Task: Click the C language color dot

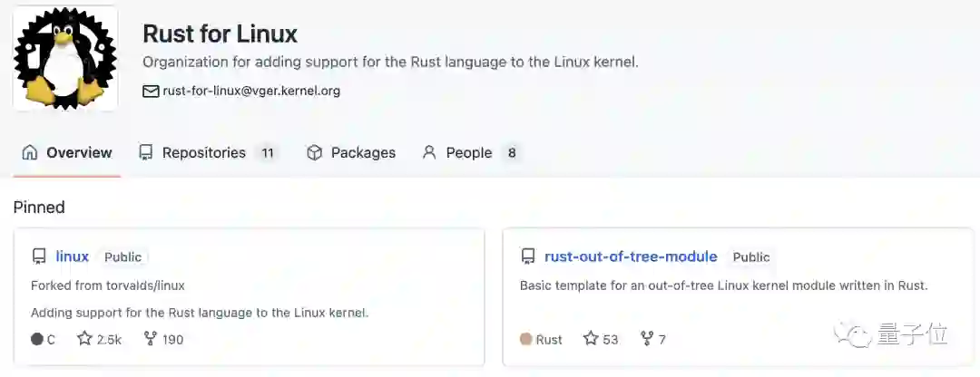Action: click(x=37, y=339)
